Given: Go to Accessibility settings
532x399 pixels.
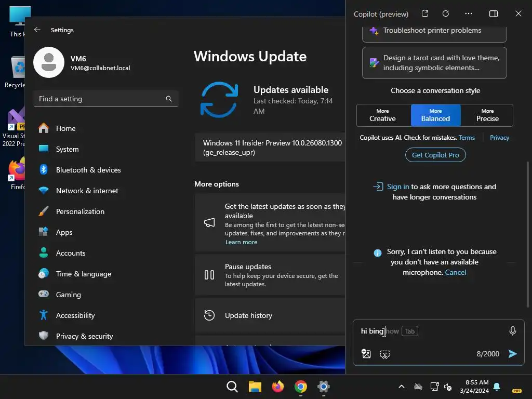Looking at the screenshot, I should pos(105,315).
